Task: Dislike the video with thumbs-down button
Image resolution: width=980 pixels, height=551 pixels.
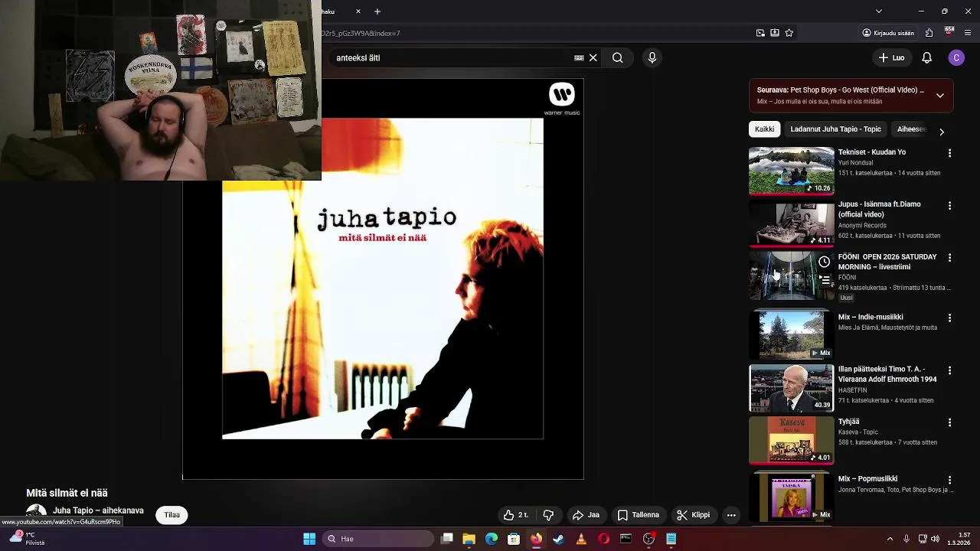Action: click(548, 515)
